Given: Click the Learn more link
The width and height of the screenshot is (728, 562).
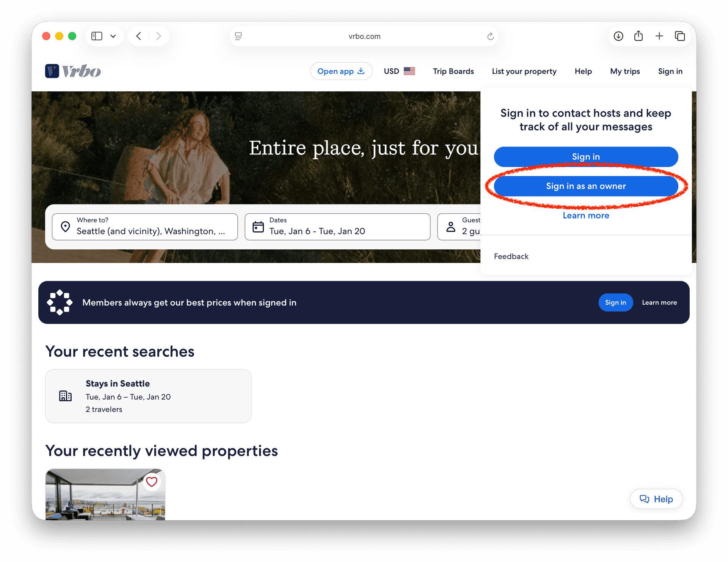Looking at the screenshot, I should pyautogui.click(x=586, y=215).
